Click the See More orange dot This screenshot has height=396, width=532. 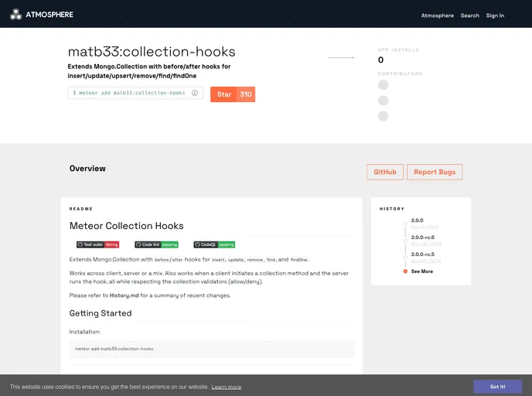(405, 271)
